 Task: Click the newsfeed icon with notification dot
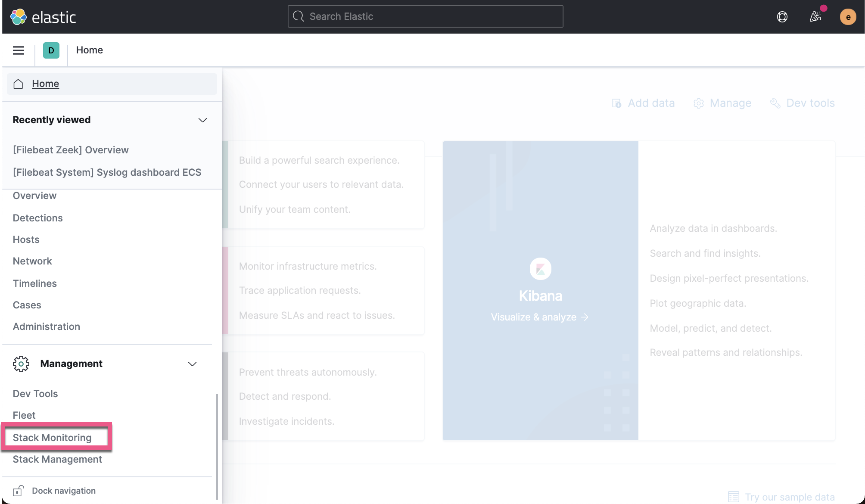[x=815, y=16]
